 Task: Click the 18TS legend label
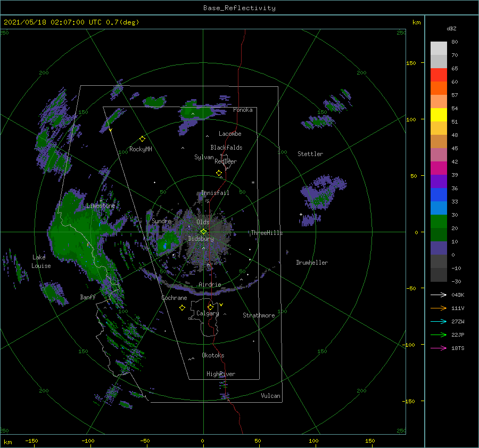[458, 348]
